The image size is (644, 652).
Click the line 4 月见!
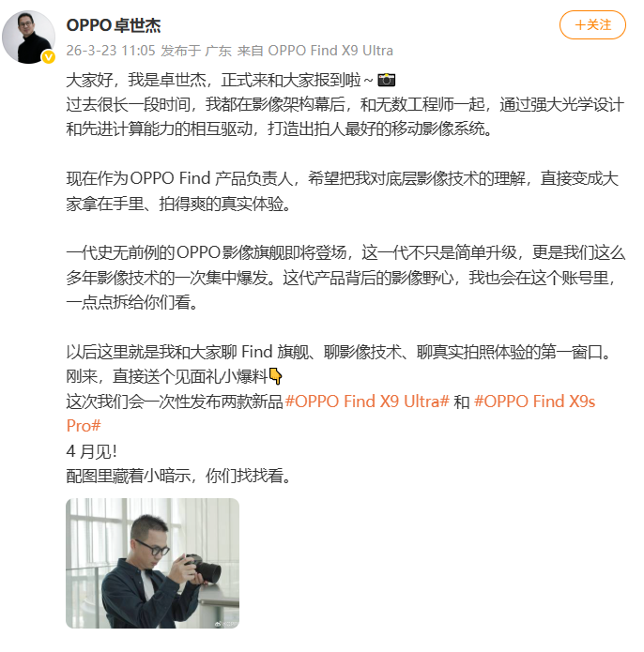tap(91, 451)
